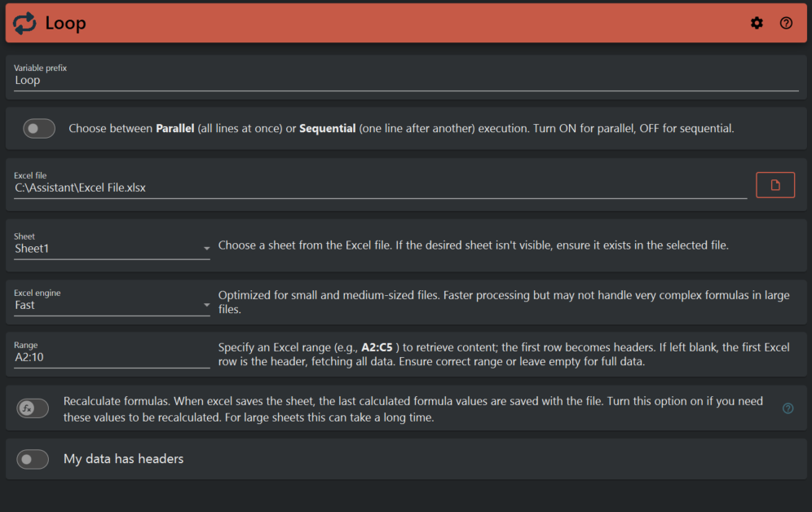Browse for Excel file using file icon

click(x=775, y=185)
